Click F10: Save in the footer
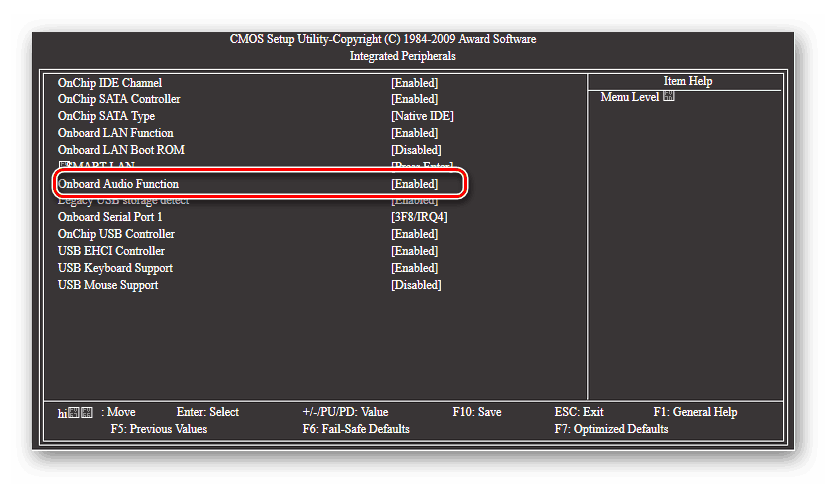This screenshot has height=484, width=828. [477, 412]
